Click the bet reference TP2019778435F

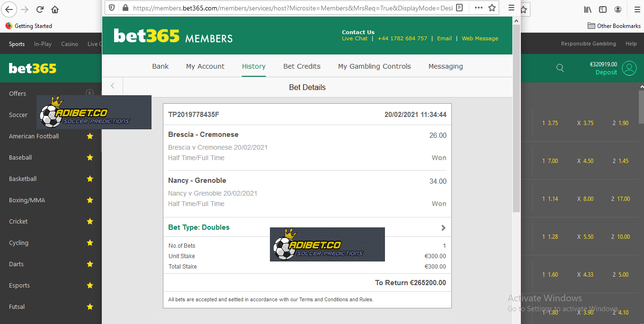tap(194, 115)
